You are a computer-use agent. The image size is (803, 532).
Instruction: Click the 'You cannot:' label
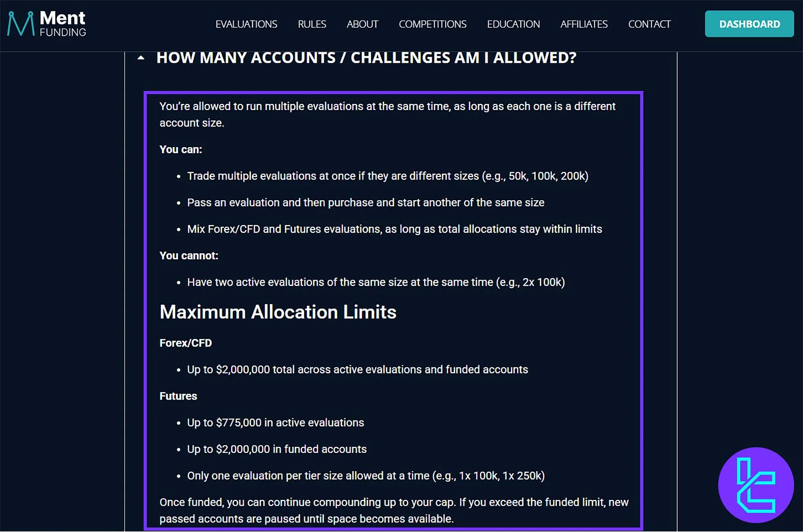(x=189, y=256)
